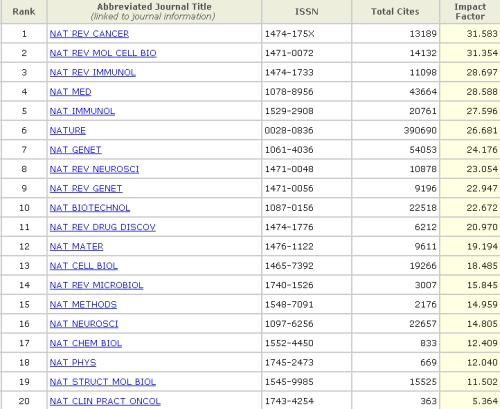
Task: Open the NAT CELL BIOL journal link
Action: 84,266
